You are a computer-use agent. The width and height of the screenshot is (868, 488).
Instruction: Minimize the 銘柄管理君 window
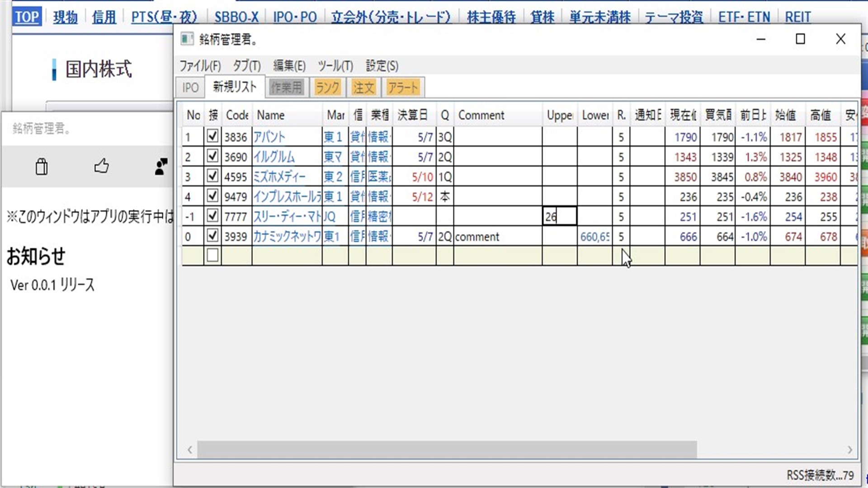pyautogui.click(x=761, y=39)
